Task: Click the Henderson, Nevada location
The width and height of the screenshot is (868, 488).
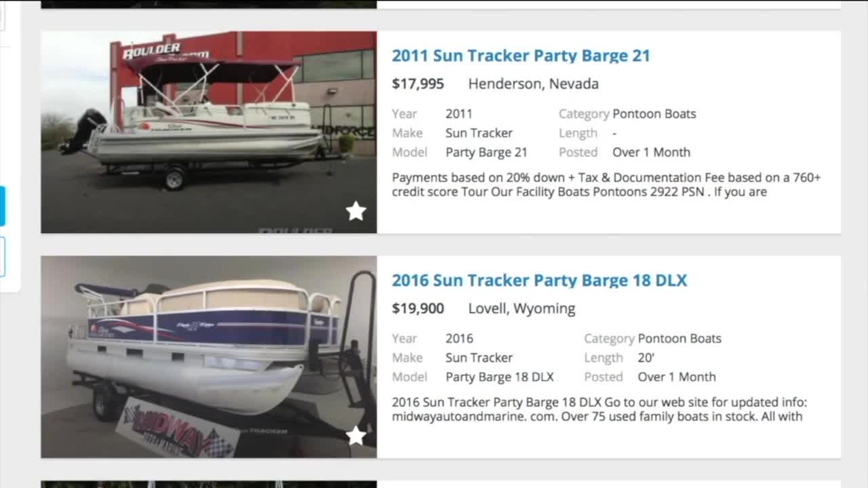Action: (533, 84)
